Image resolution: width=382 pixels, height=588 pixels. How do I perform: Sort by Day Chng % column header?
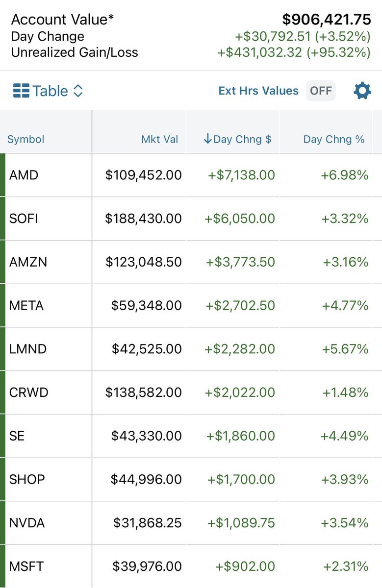coord(334,139)
